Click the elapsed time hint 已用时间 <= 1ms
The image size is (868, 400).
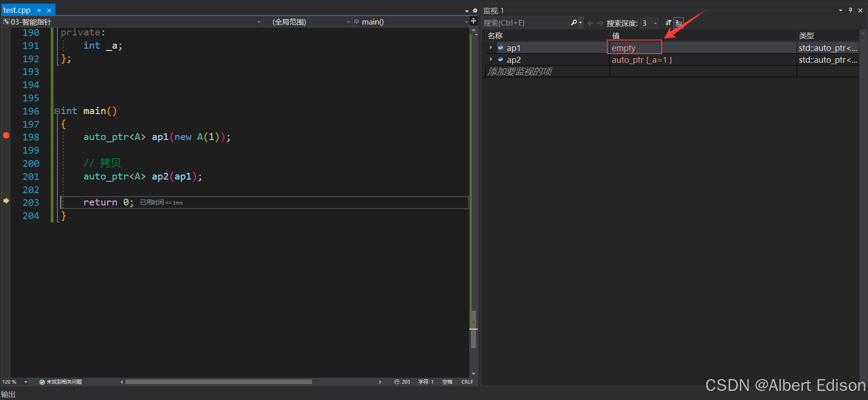tap(161, 202)
